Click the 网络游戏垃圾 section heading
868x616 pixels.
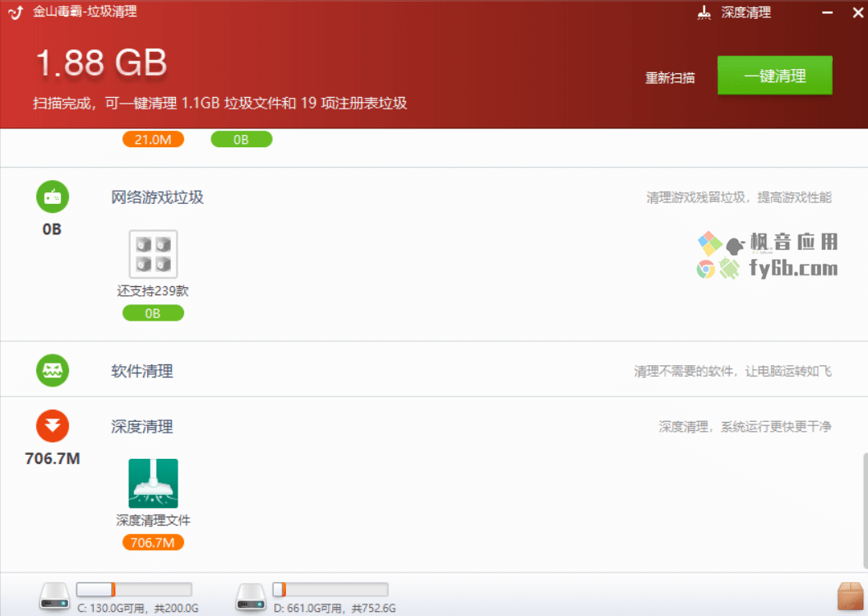(x=157, y=197)
